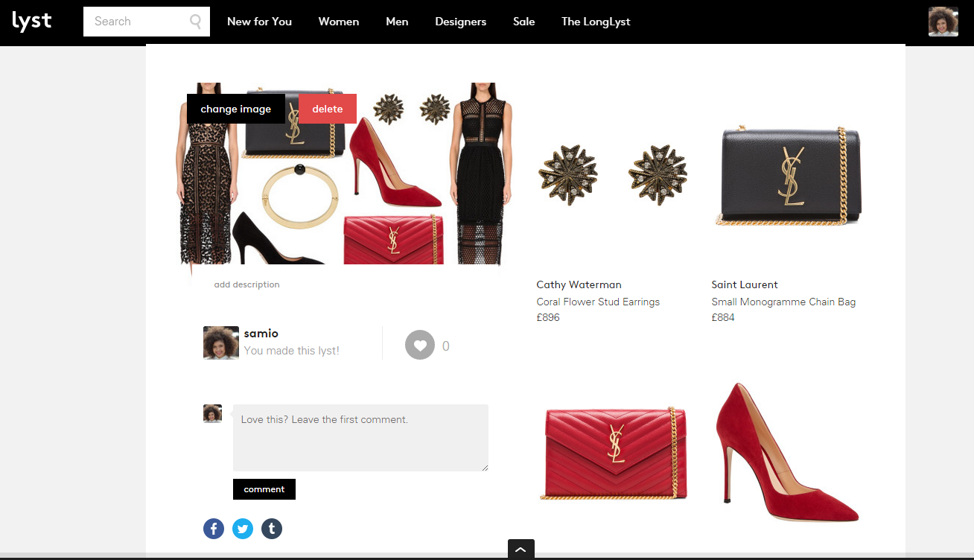
Task: Open the black Saint Laurent chain bag image
Action: (789, 175)
